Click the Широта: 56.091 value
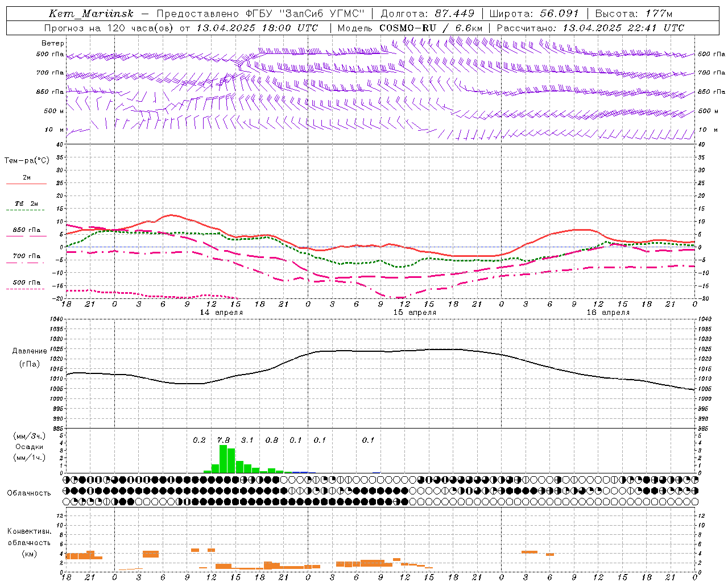The width and height of the screenshot is (728, 582). [x=534, y=14]
